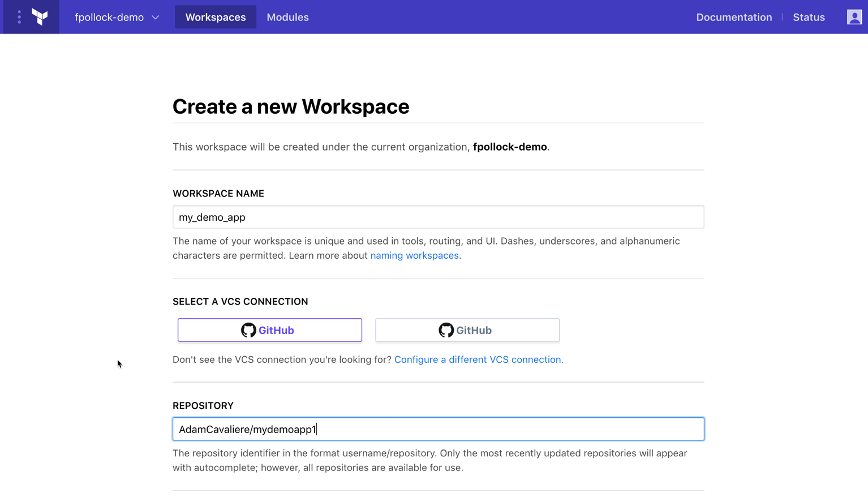Click inside the Repository text field

click(438, 429)
